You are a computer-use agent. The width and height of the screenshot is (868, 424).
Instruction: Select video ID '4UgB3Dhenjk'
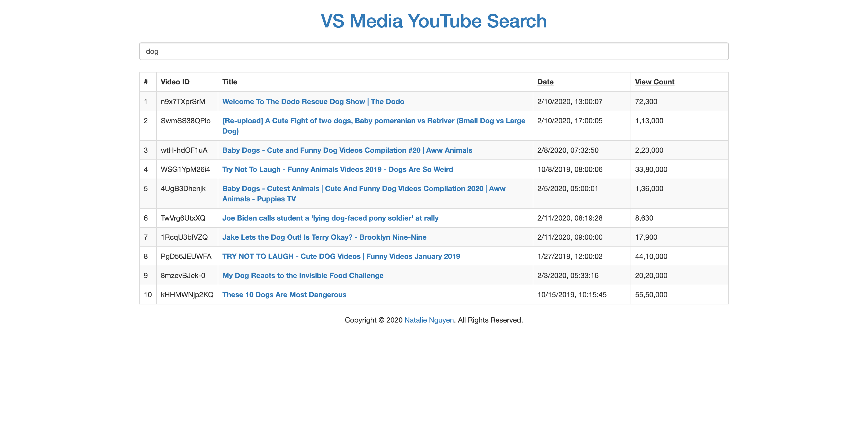coord(183,188)
